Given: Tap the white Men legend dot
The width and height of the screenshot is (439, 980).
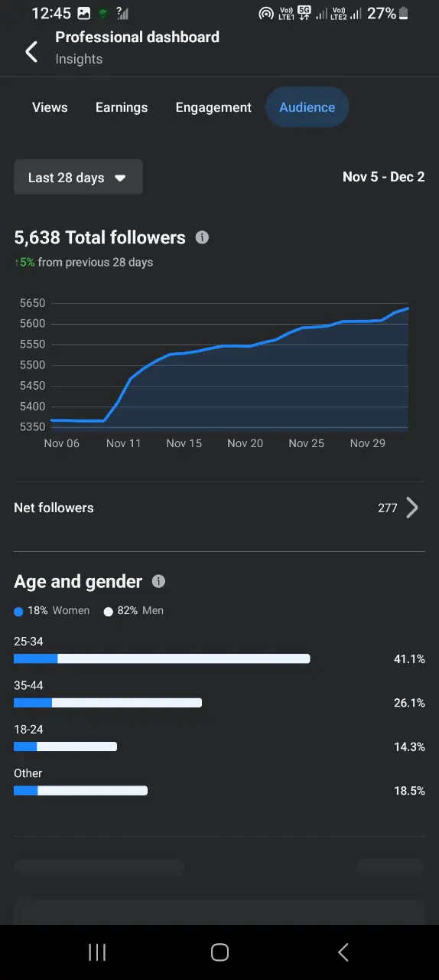Looking at the screenshot, I should click(108, 612).
